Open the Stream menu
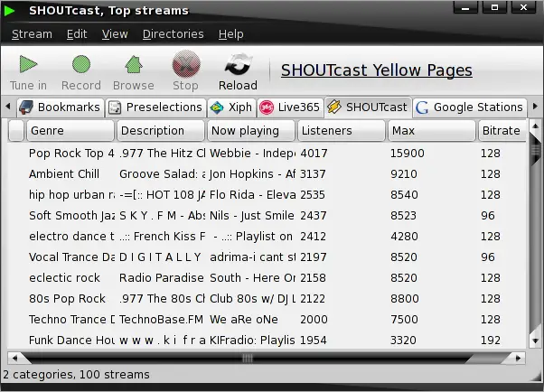 [32, 34]
